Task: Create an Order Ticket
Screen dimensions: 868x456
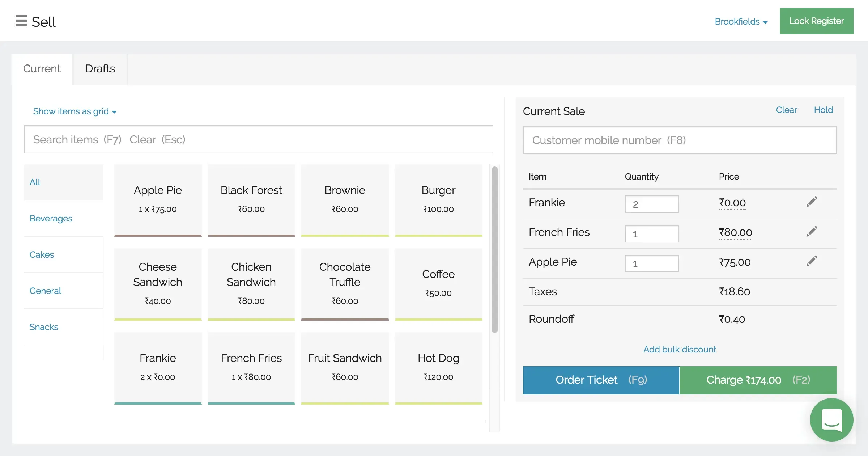Action: click(600, 380)
